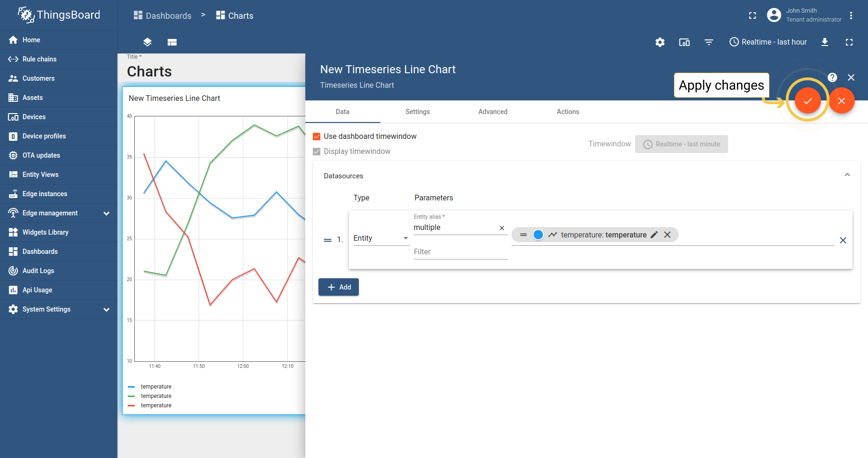
Task: Open the layers icon in dashboard toolbar
Action: [147, 42]
